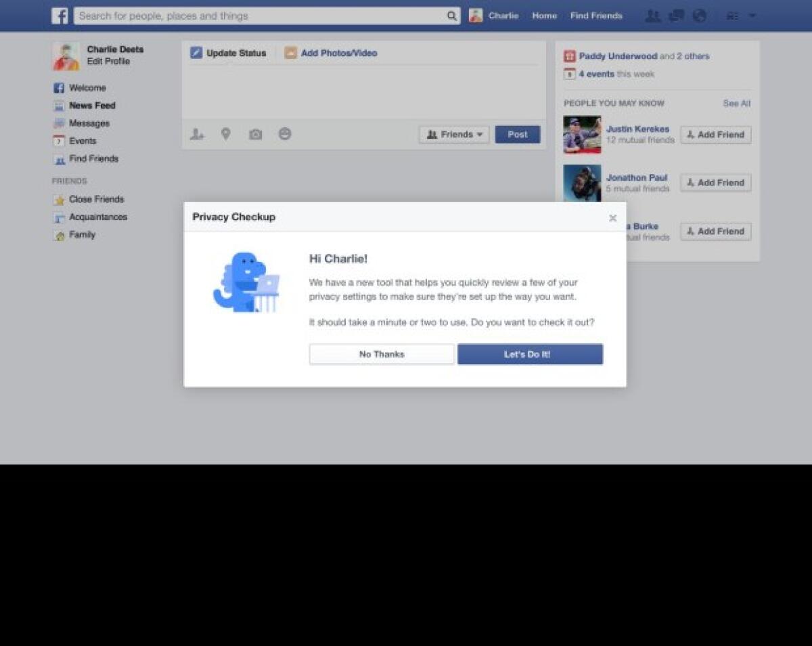The height and width of the screenshot is (646, 812).
Task: Attach a photo with the camera icon
Action: (255, 134)
